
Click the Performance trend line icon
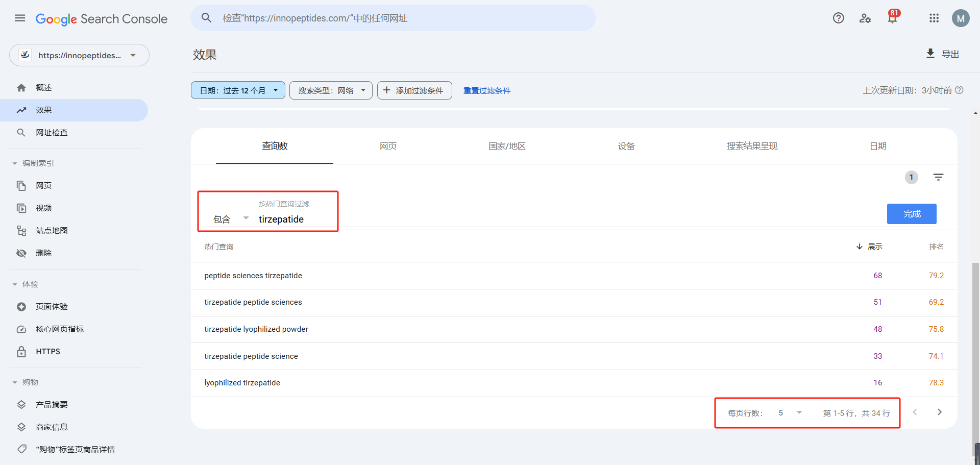tap(21, 110)
